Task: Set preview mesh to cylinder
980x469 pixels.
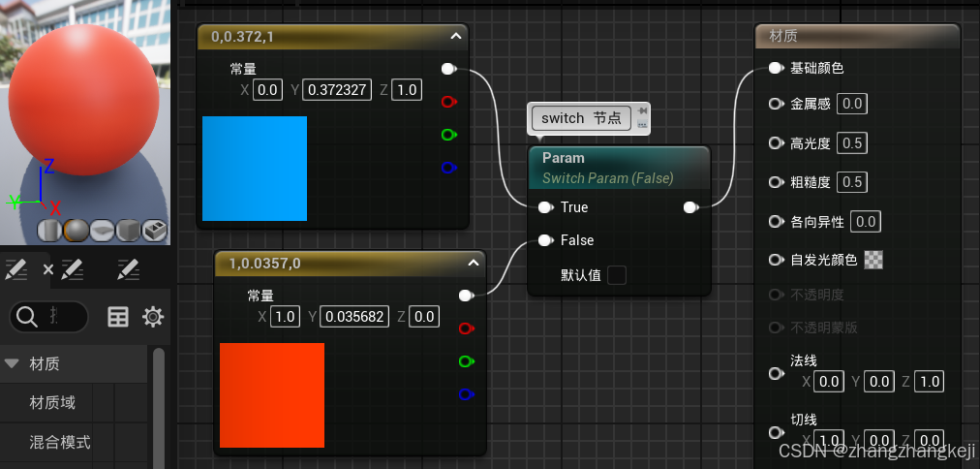Action: [49, 230]
